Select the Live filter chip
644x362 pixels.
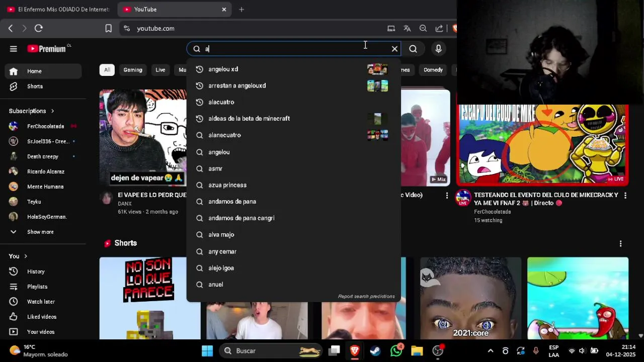point(160,70)
